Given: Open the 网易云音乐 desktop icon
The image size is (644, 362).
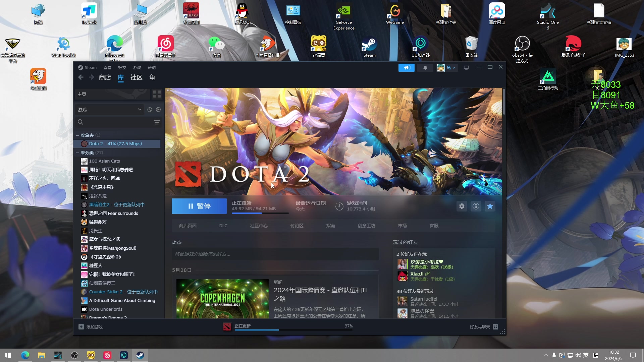Looking at the screenshot, I should point(165,47).
